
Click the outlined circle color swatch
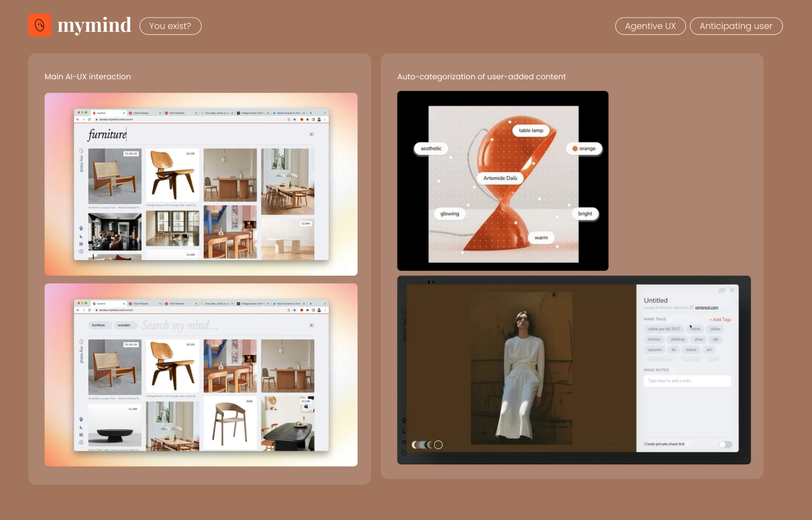click(x=438, y=445)
